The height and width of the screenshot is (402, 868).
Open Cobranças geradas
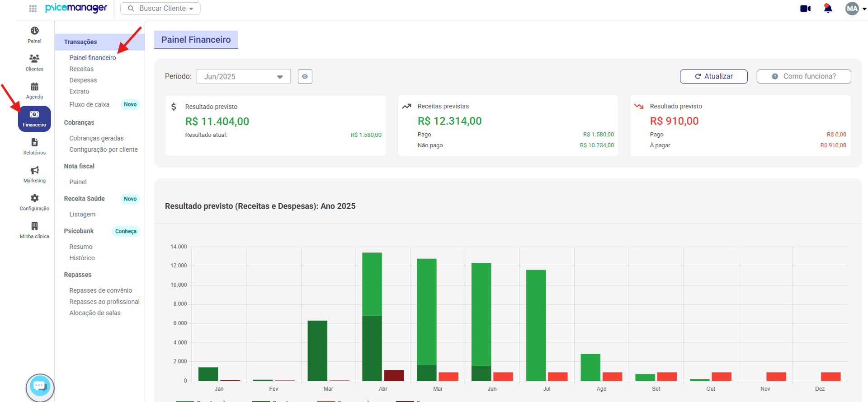(96, 138)
